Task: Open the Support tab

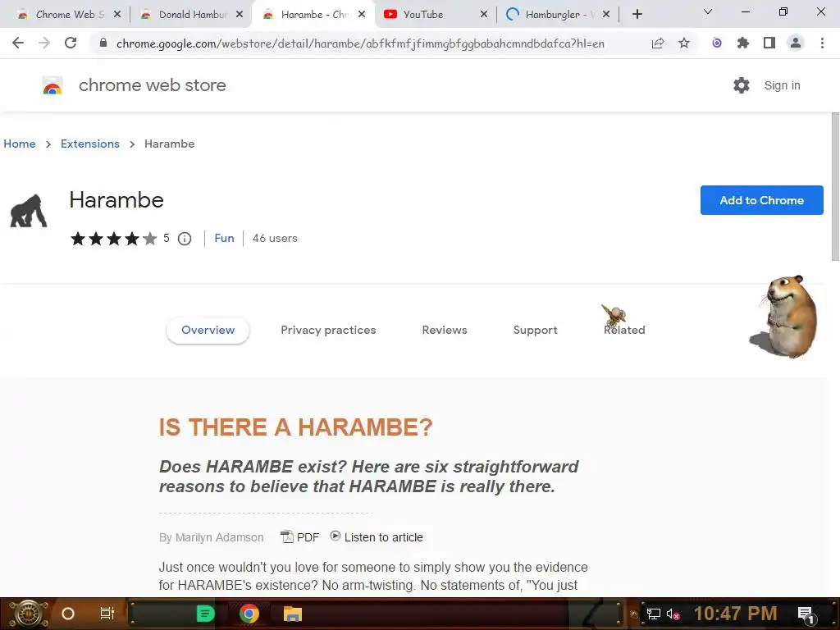Action: 535,330
